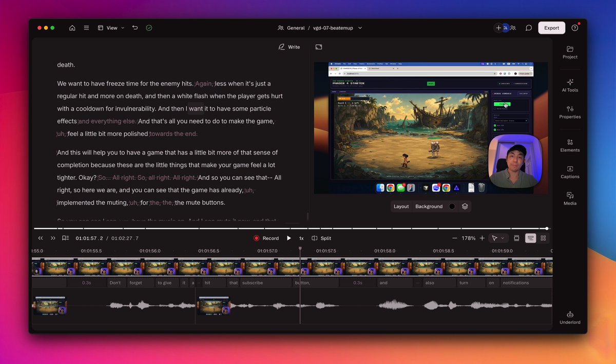Switch to the grid storyboard view toggle
Viewport: 616px width, 364px height.
coord(543,238)
